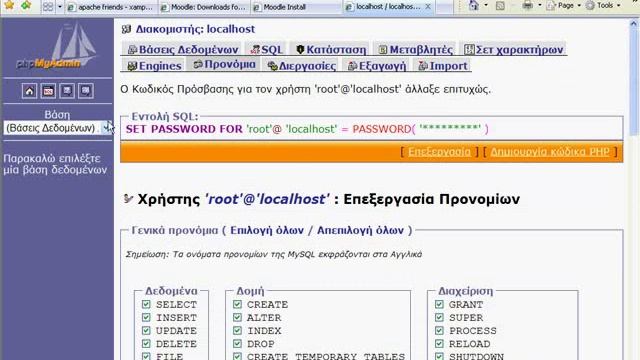
Task: Uncheck the CREATE privilege checkbox
Action: (237, 304)
